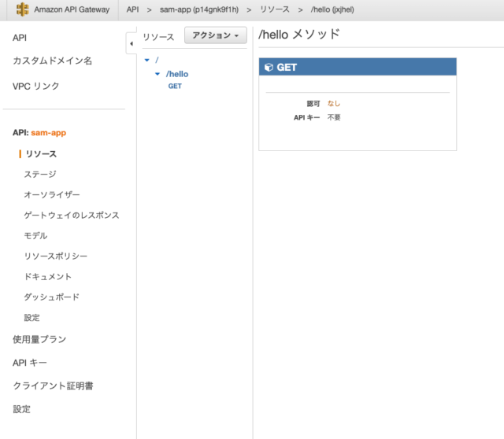Screen dimensions: 504x439
Task: Open オーソライザー in the sidebar
Action: tap(52, 194)
